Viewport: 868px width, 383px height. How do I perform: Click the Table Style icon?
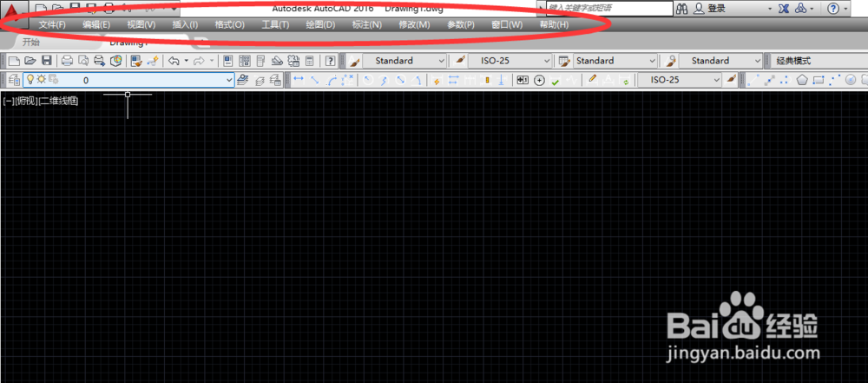565,61
